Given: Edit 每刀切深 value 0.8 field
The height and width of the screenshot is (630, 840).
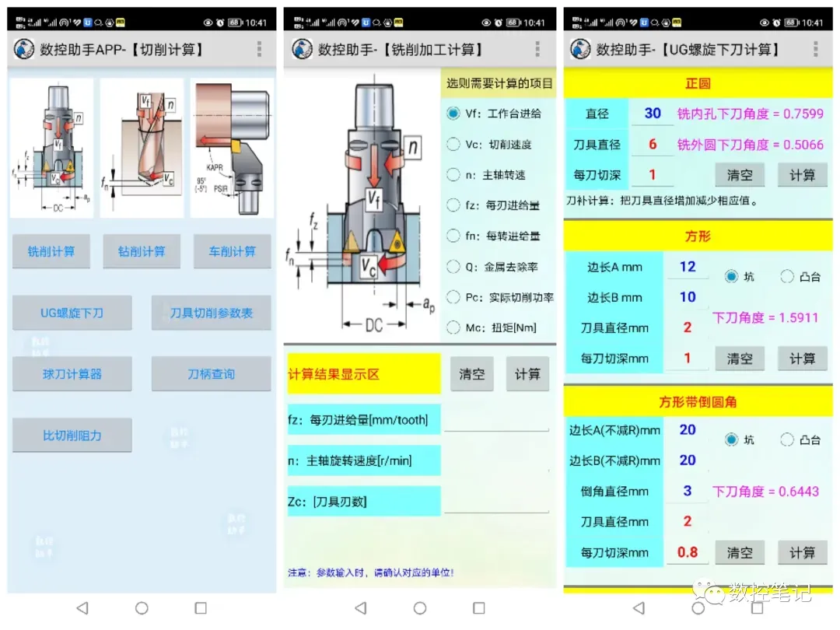Looking at the screenshot, I should pos(688,552).
